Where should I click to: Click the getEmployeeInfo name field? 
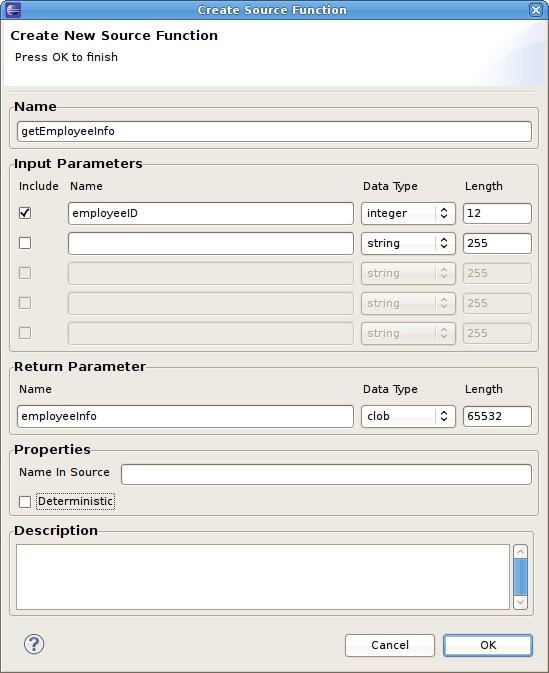tap(274, 131)
